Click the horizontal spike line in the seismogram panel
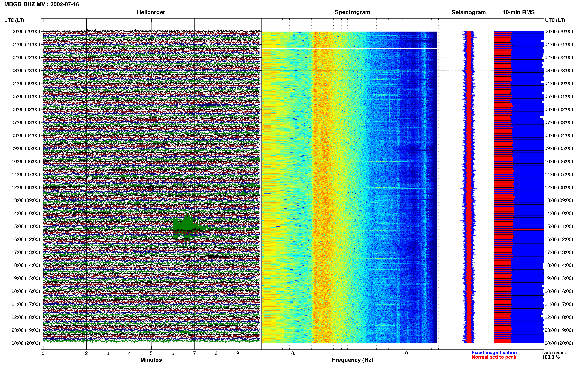The width and height of the screenshot is (588, 368). click(469, 230)
